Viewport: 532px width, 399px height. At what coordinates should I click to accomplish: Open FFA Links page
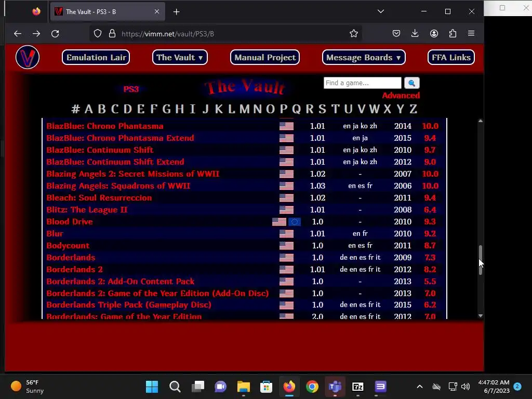(x=451, y=57)
